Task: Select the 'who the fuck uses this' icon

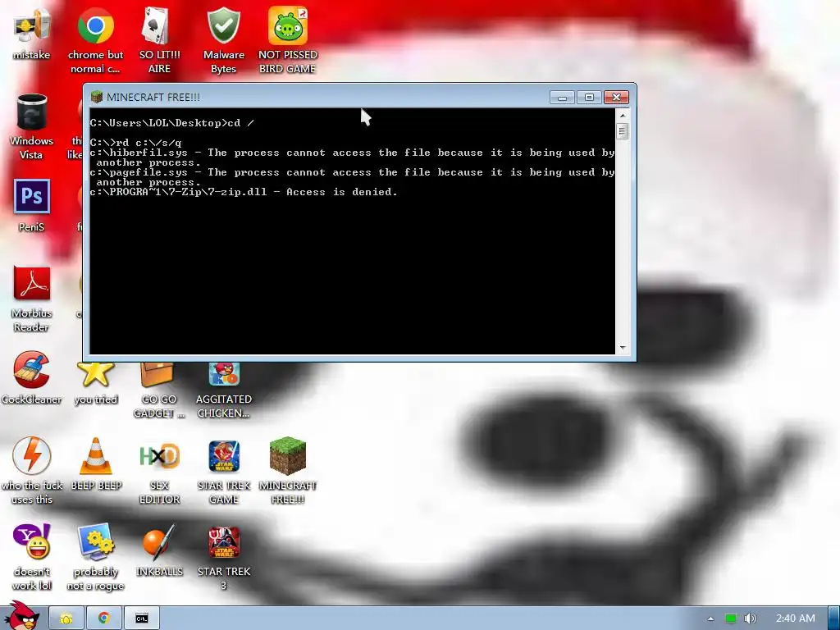Action: (x=31, y=471)
